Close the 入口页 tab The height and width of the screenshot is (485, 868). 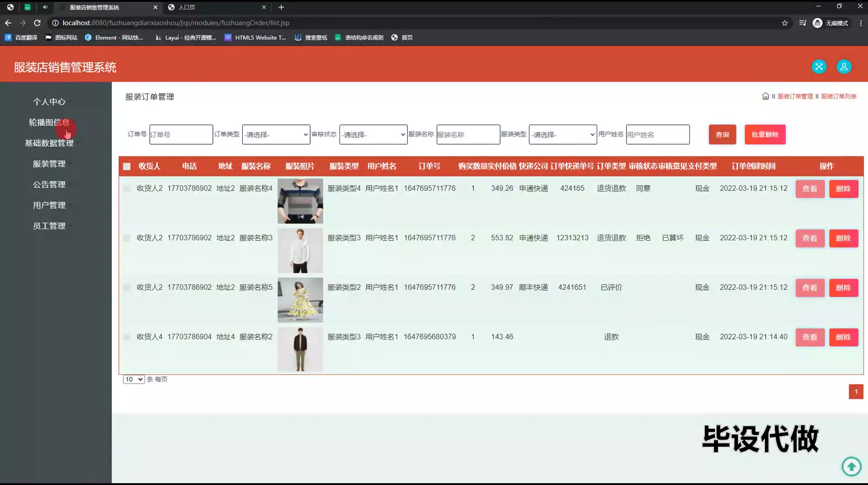coord(264,7)
